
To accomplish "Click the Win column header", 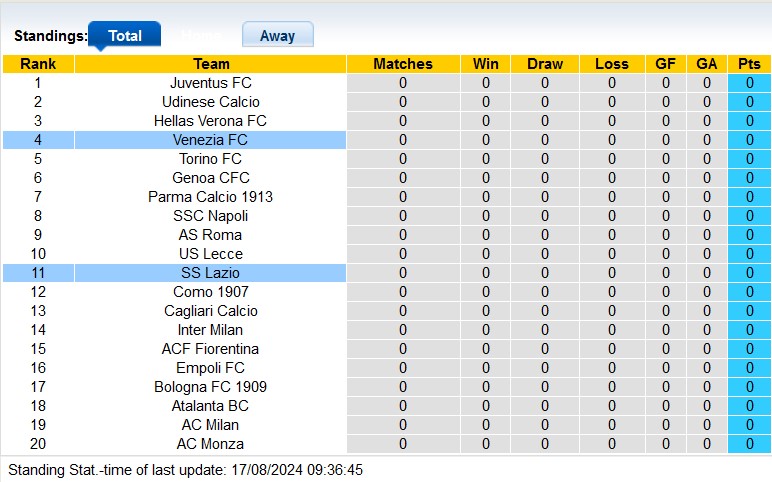I will point(486,64).
